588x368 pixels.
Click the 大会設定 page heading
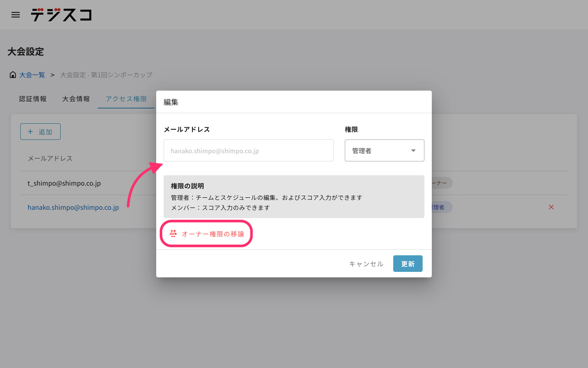[25, 52]
